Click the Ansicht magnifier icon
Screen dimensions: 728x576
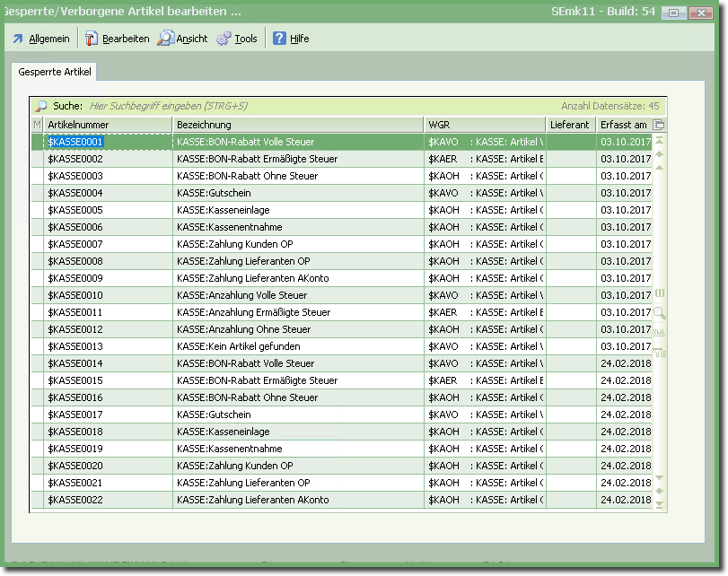(165, 39)
